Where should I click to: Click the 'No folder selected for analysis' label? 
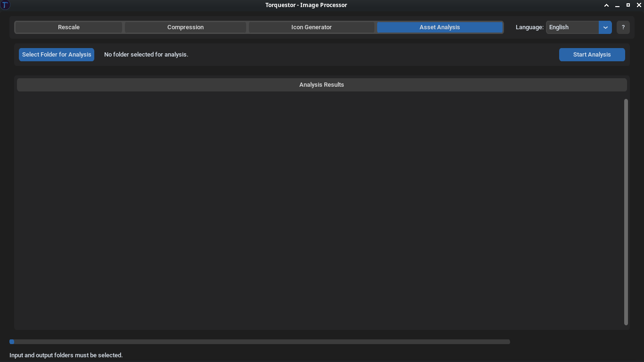146,55
